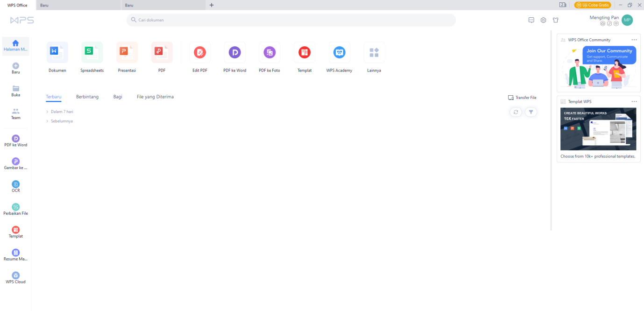Viewport: 644px width, 311px height.
Task: Select the OCR tool in the sidebar
Action: pyautogui.click(x=15, y=185)
